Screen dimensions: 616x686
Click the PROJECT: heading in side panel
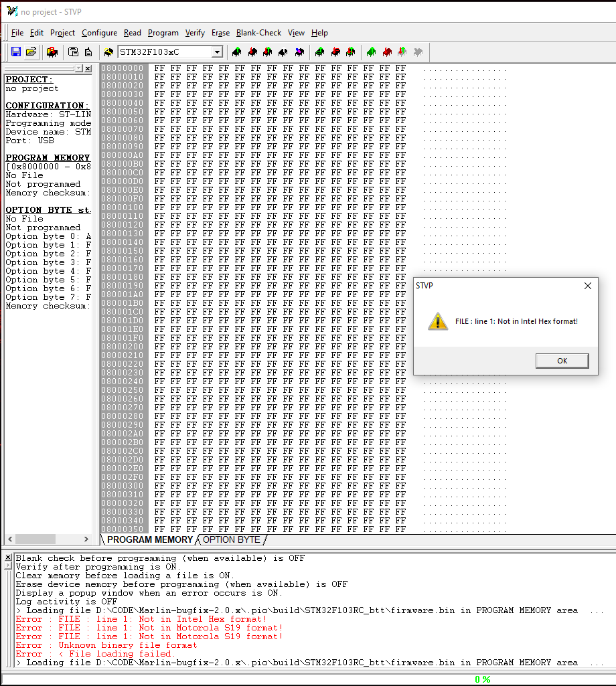[29, 80]
